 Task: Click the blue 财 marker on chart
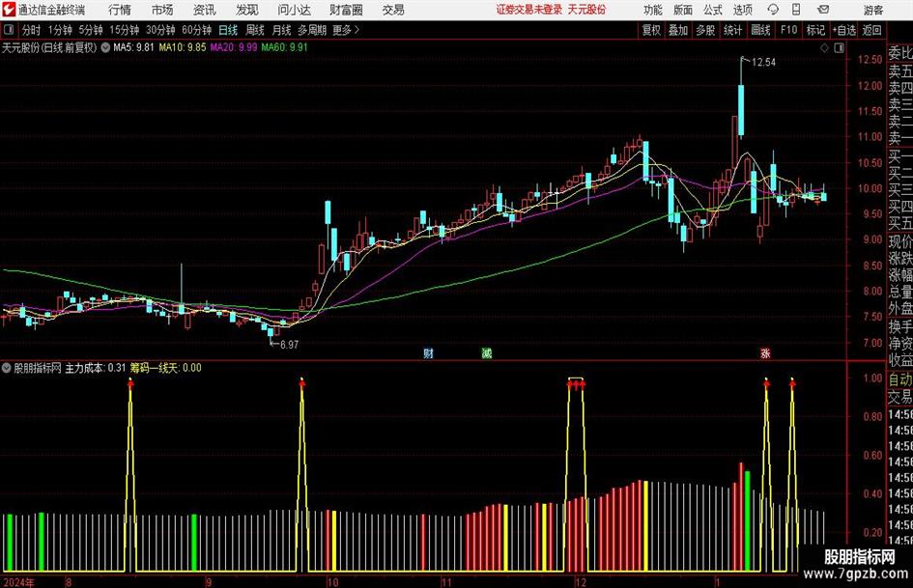click(x=429, y=353)
